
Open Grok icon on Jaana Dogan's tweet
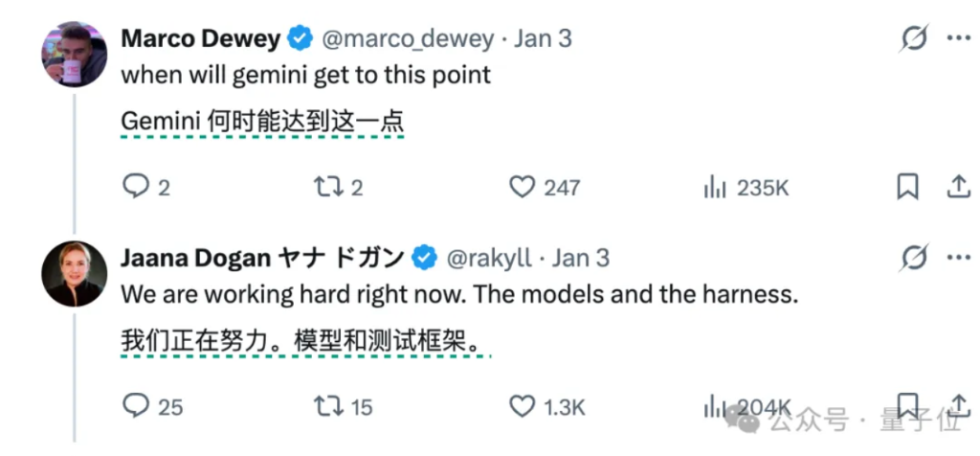tap(914, 258)
